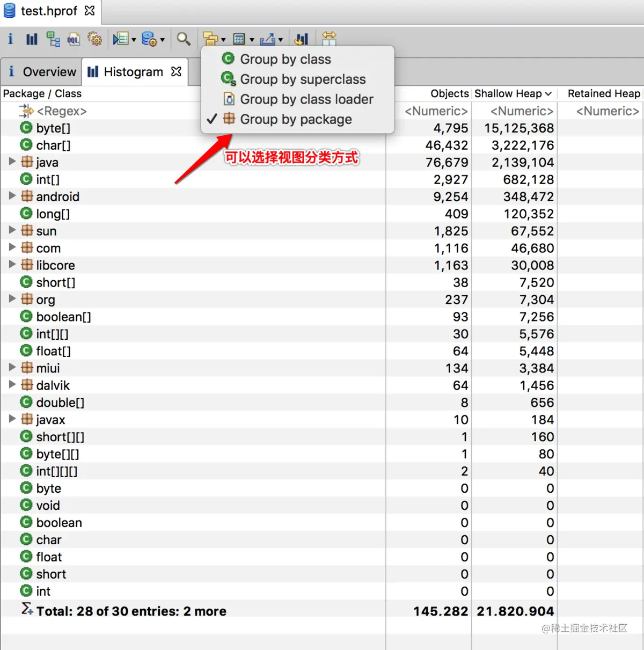
Task: Click the Compare Tables double-arrow icon
Action: pos(329,38)
